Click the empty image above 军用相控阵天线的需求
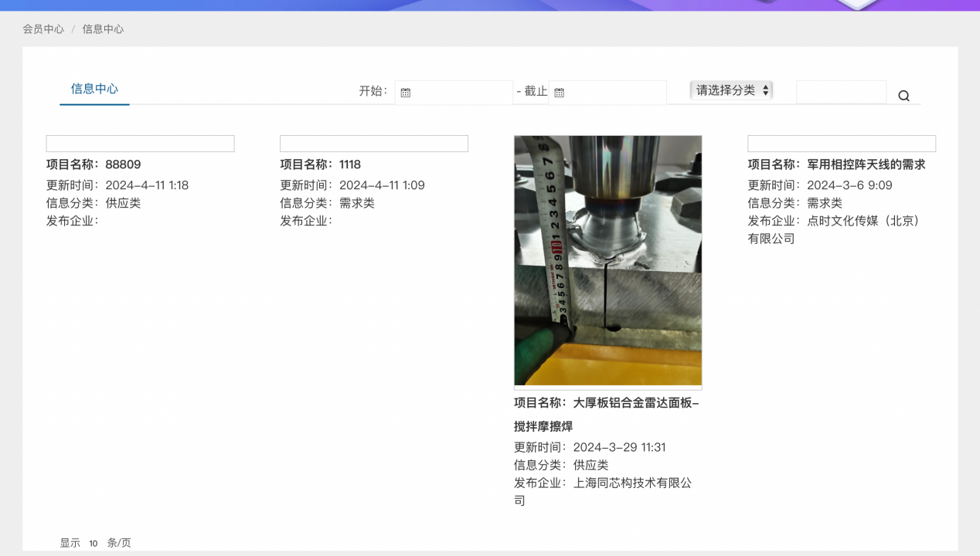This screenshot has width=980, height=556. tap(841, 144)
